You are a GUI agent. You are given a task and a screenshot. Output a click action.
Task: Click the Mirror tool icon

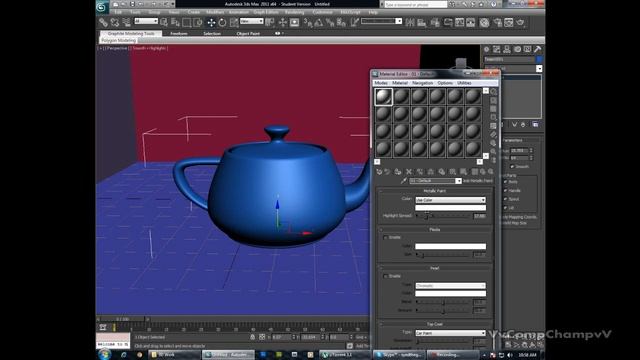click(410, 22)
